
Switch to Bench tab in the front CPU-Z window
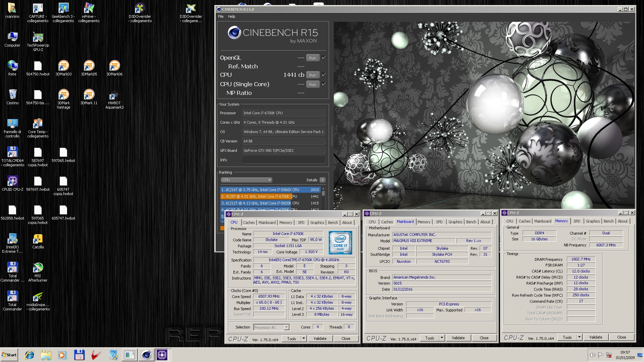(333, 223)
